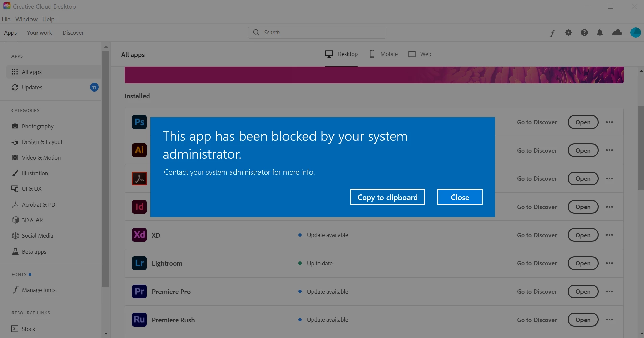Open the Help menu
This screenshot has width=644, height=338.
click(48, 19)
